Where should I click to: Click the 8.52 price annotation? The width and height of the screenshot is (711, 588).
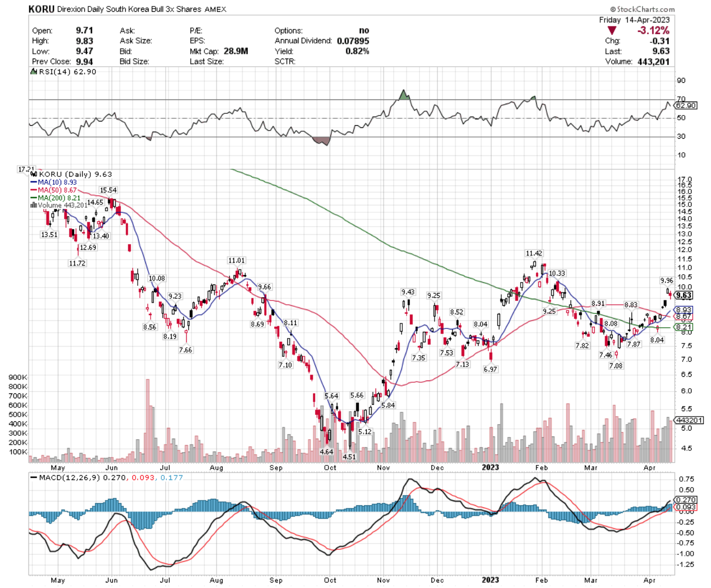point(457,312)
